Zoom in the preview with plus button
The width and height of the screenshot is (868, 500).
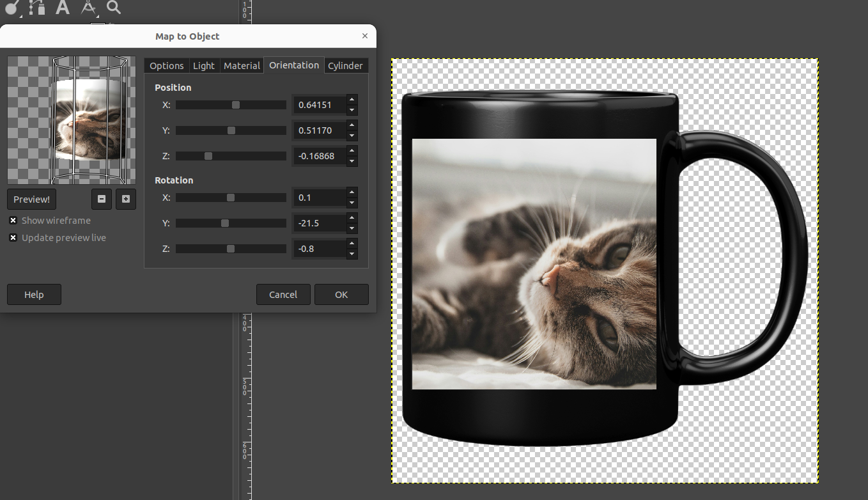(x=125, y=199)
